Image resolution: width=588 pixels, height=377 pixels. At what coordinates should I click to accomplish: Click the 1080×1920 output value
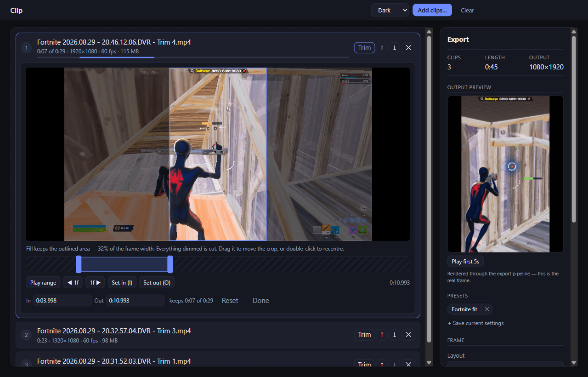point(546,67)
